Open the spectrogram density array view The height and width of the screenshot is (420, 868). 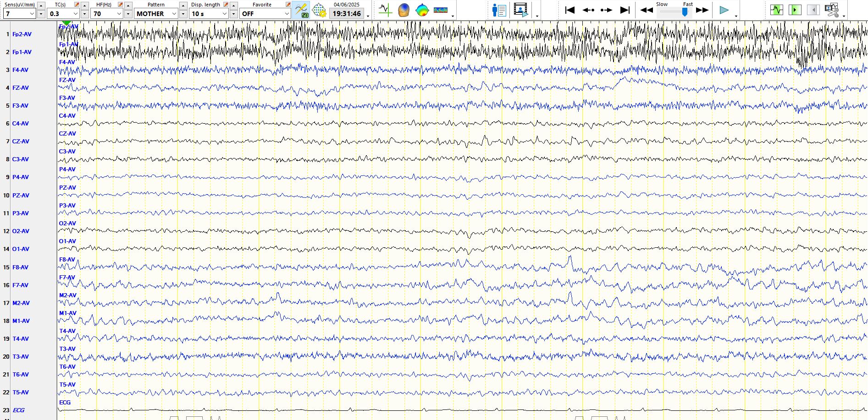(x=441, y=10)
